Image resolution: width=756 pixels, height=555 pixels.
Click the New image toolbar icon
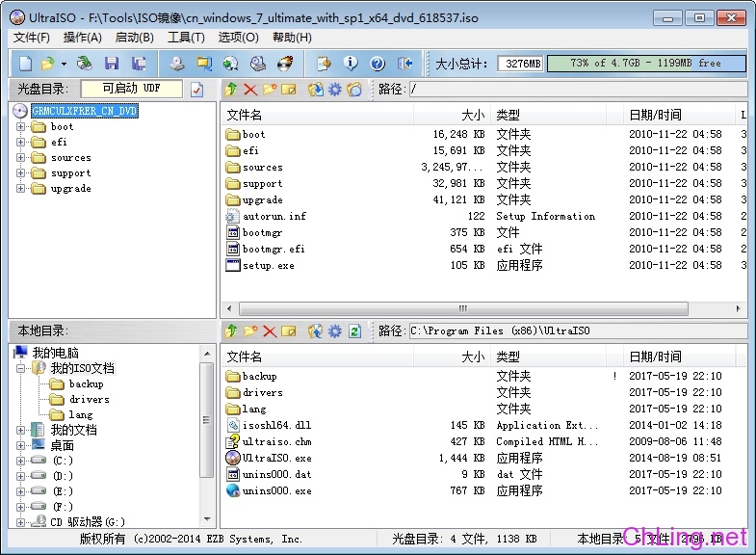point(25,64)
